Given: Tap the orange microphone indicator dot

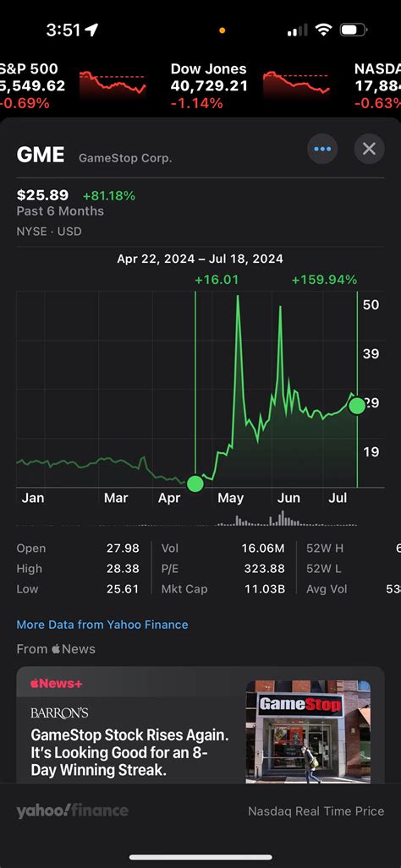Looking at the screenshot, I should coord(222,30).
